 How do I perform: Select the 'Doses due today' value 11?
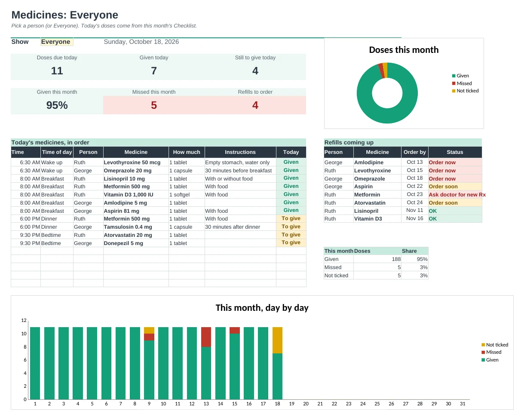[x=57, y=71]
